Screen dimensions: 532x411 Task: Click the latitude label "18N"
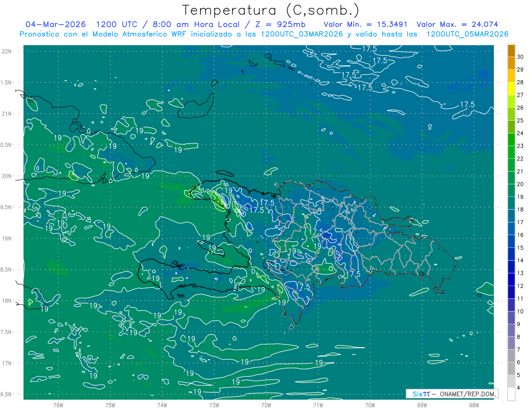click(7, 301)
